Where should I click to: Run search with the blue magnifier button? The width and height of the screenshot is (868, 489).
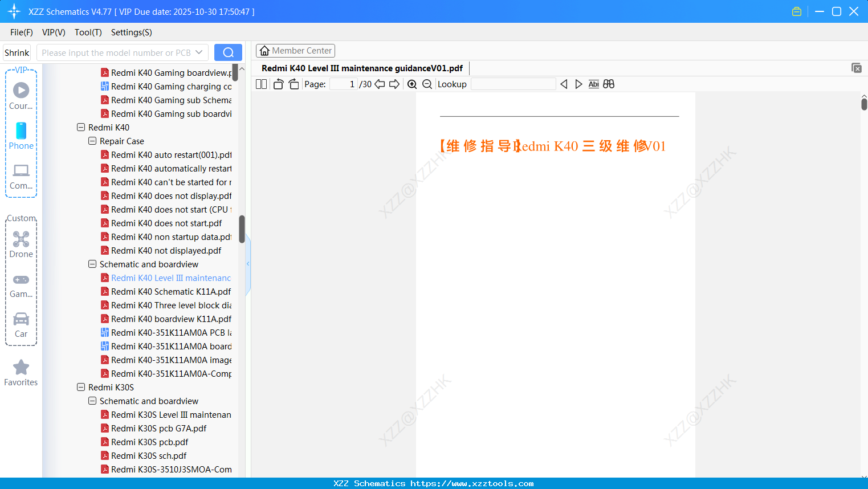pyautogui.click(x=228, y=52)
